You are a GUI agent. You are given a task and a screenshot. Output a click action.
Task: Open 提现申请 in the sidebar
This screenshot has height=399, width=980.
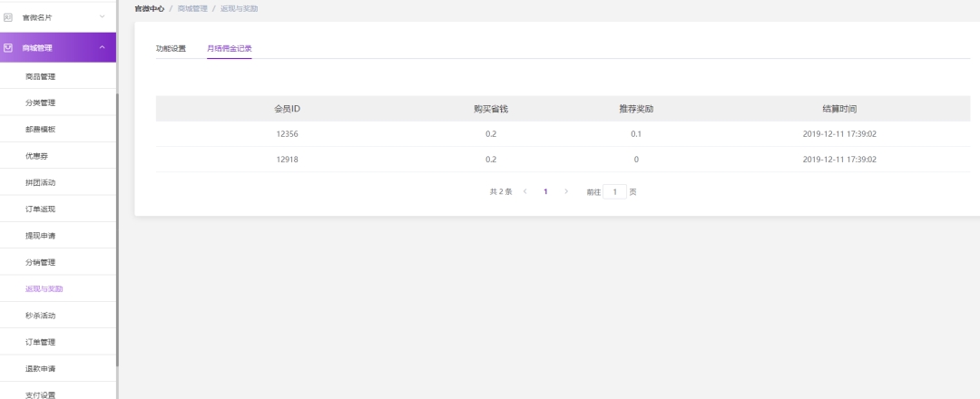point(41,235)
